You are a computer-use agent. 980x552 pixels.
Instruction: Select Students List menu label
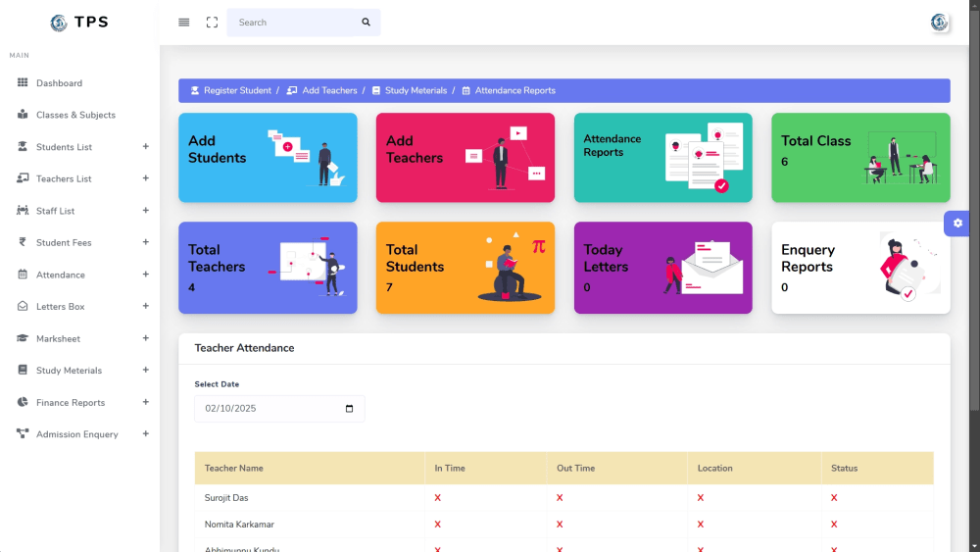click(x=64, y=147)
